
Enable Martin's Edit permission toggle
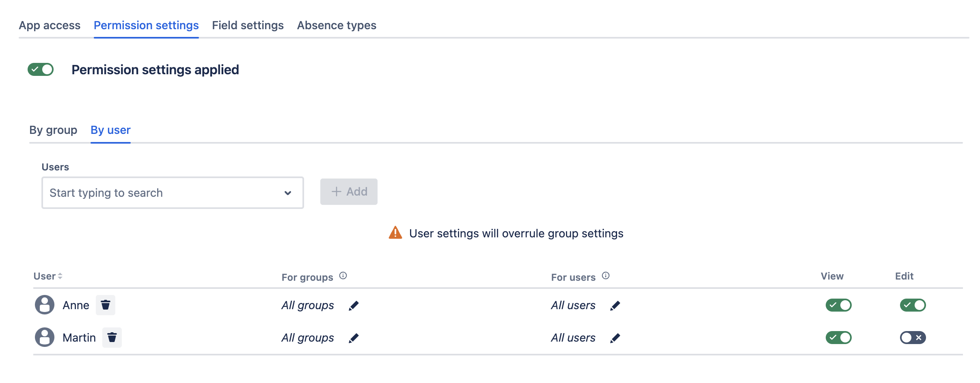[913, 337]
